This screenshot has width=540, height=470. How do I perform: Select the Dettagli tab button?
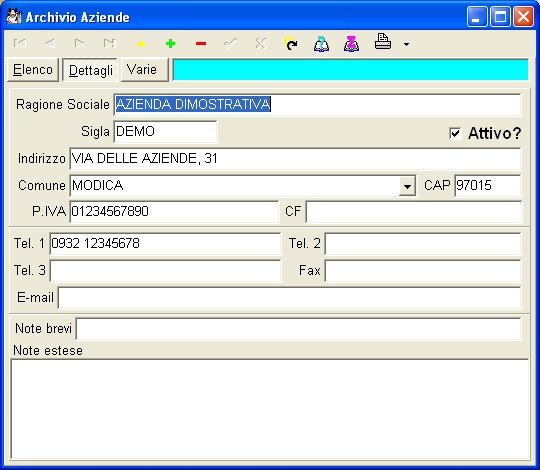[x=90, y=70]
